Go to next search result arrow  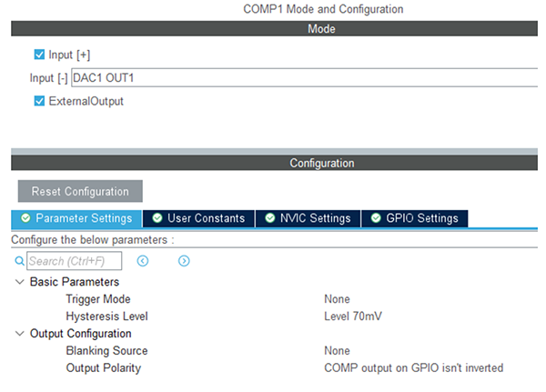coord(184,261)
